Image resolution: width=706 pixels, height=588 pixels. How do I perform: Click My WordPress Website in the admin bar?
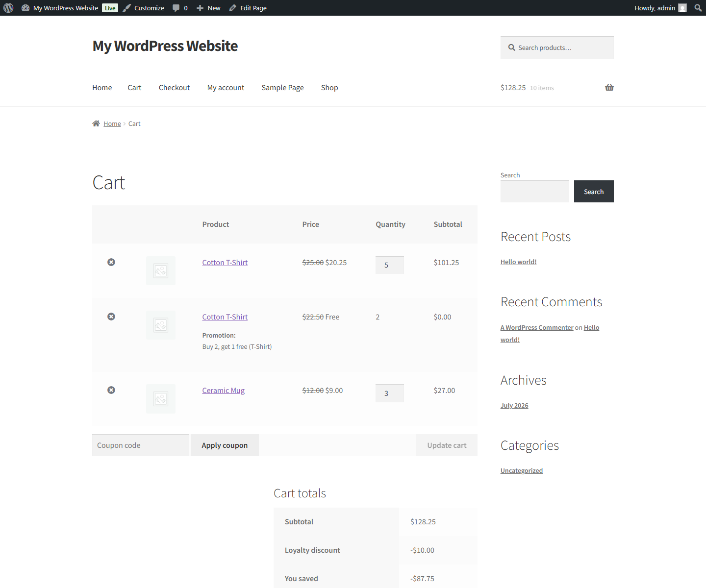pos(66,8)
